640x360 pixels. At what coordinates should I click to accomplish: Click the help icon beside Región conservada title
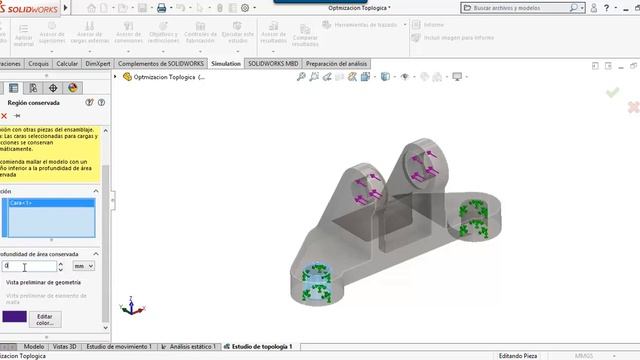pyautogui.click(x=101, y=103)
